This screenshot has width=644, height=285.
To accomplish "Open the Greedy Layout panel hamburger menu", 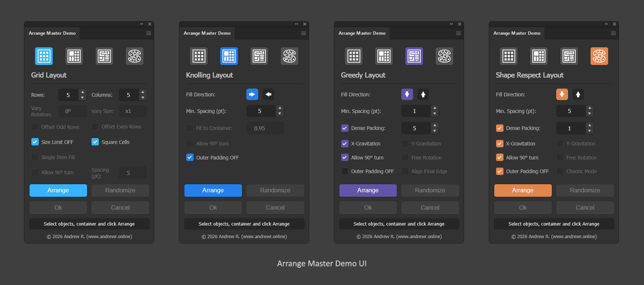I will tap(458, 33).
